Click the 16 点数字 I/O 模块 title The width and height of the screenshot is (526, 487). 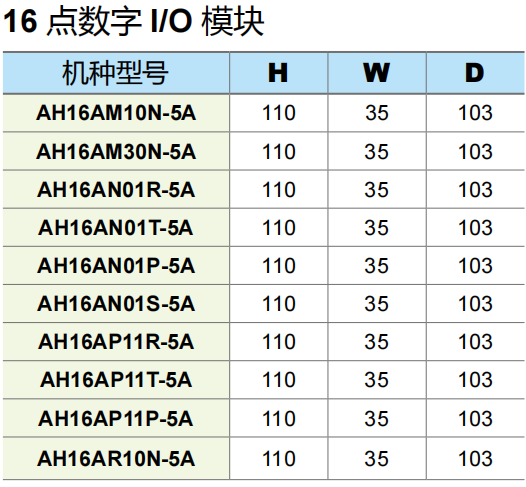(x=134, y=22)
